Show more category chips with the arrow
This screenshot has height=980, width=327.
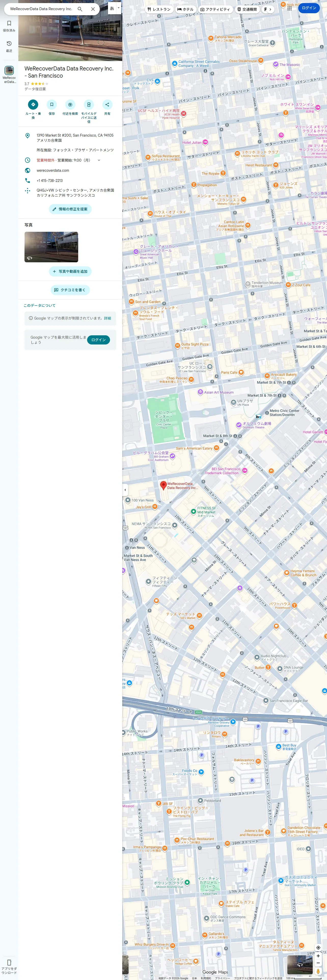270,9
